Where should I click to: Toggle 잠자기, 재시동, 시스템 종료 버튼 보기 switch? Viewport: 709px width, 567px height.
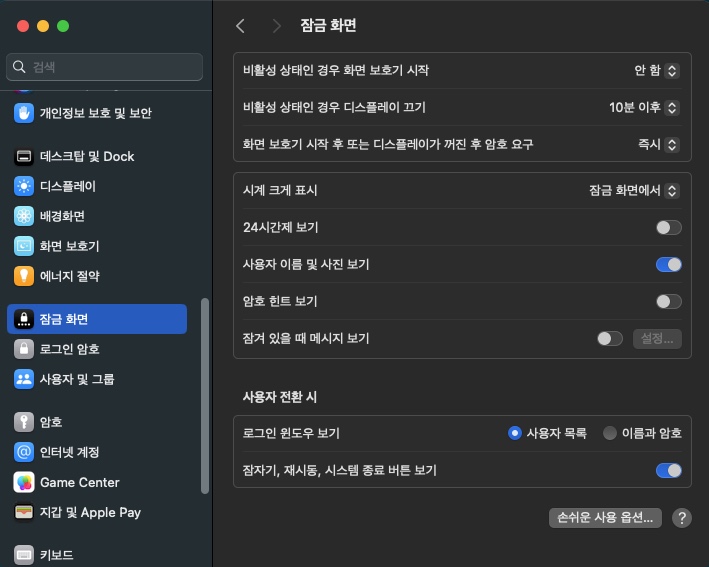point(669,470)
